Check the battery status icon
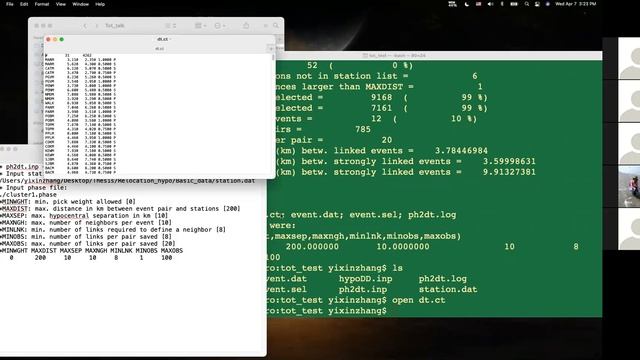 coord(514,4)
